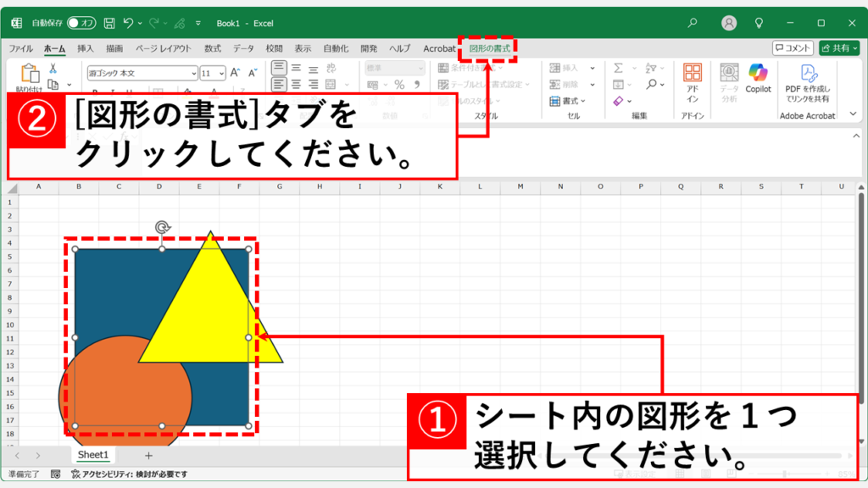Cut selection with the scissors icon
Image resolution: width=868 pixels, height=488 pixels.
pyautogui.click(x=53, y=68)
